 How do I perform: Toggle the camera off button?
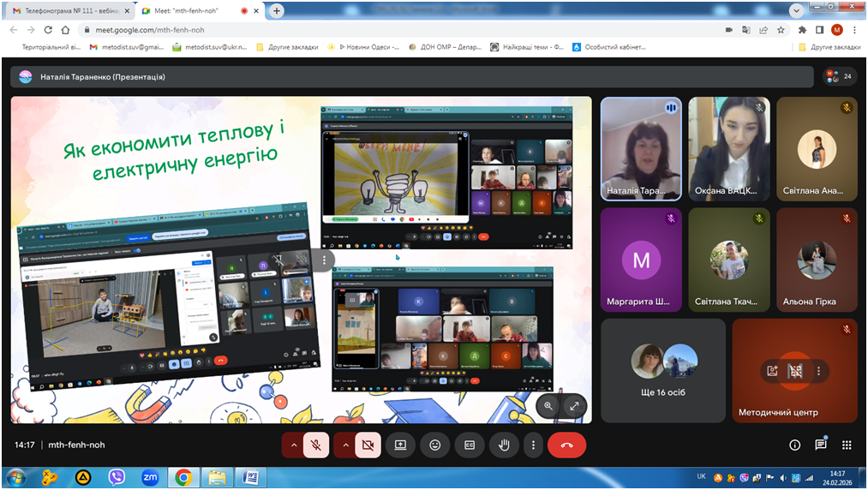point(368,445)
